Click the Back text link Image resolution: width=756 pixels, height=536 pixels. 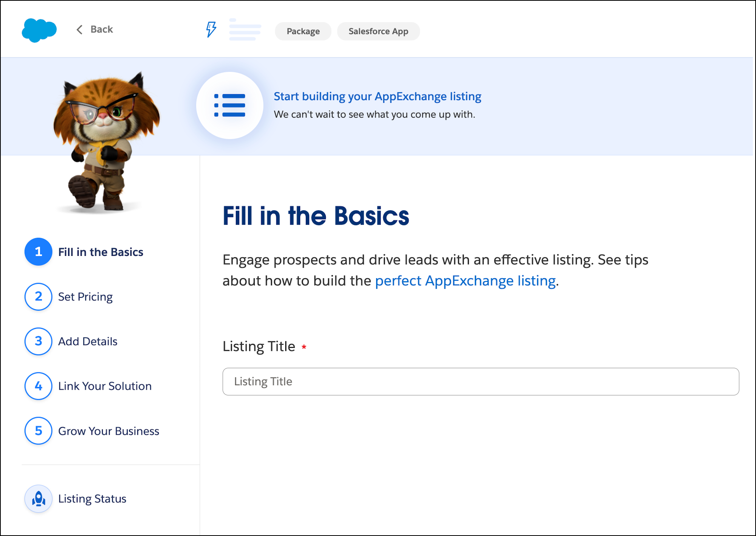point(102,29)
